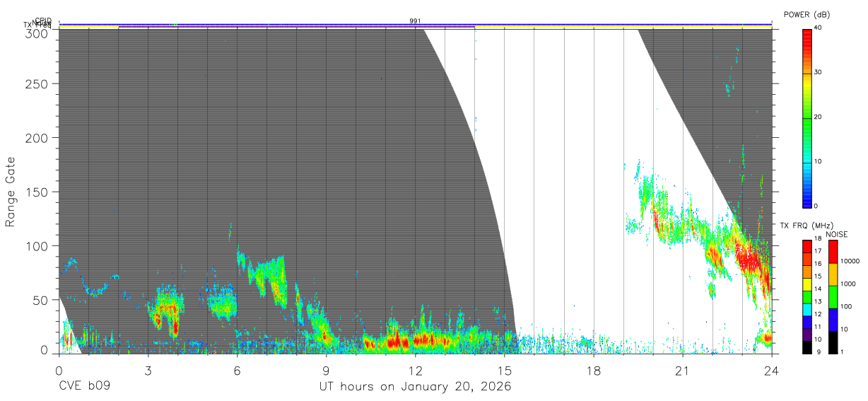The width and height of the screenshot is (868, 401).
Task: Select the green 13-14 MHz frequency swatch
Action: 807,297
